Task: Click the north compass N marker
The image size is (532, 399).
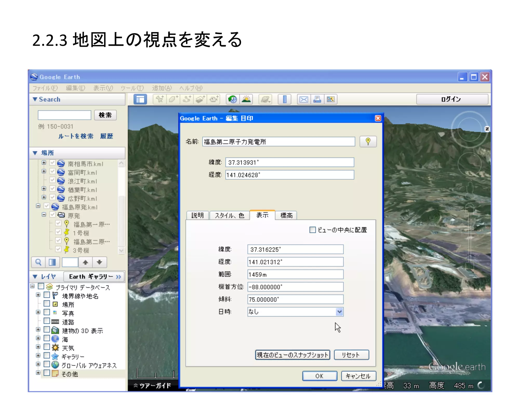Action: (x=487, y=129)
